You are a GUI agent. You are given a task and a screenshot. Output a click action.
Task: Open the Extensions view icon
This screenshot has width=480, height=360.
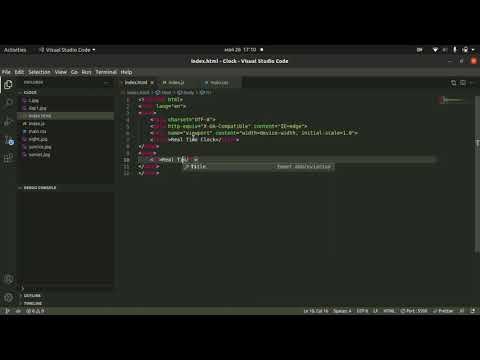click(8, 158)
